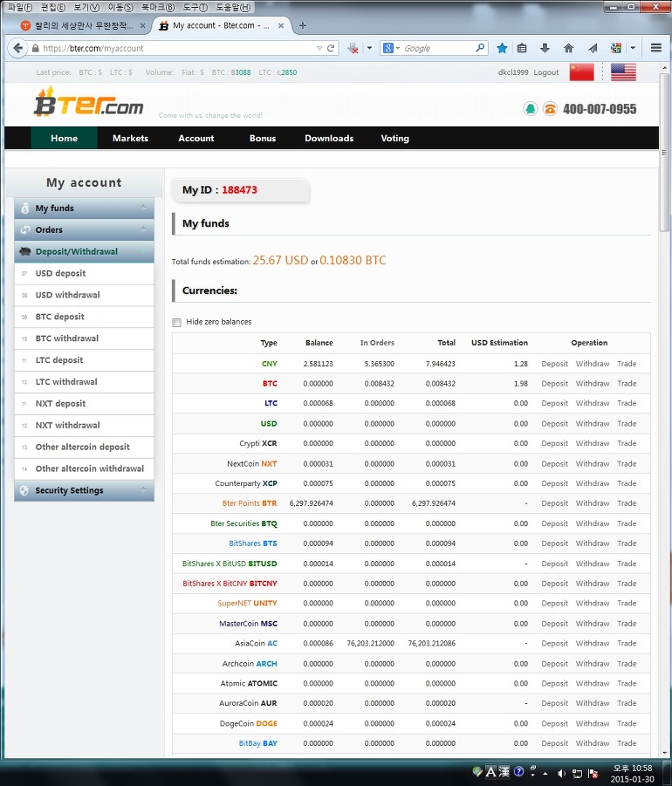This screenshot has height=786, width=672.
Task: Open the Downloads navigation tab
Action: click(329, 139)
